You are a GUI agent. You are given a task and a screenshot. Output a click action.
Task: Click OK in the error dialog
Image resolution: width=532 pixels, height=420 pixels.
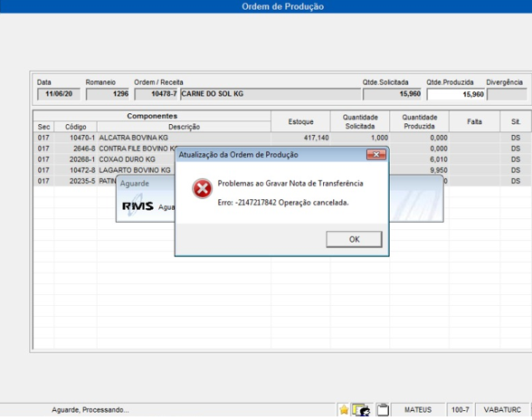coord(354,239)
